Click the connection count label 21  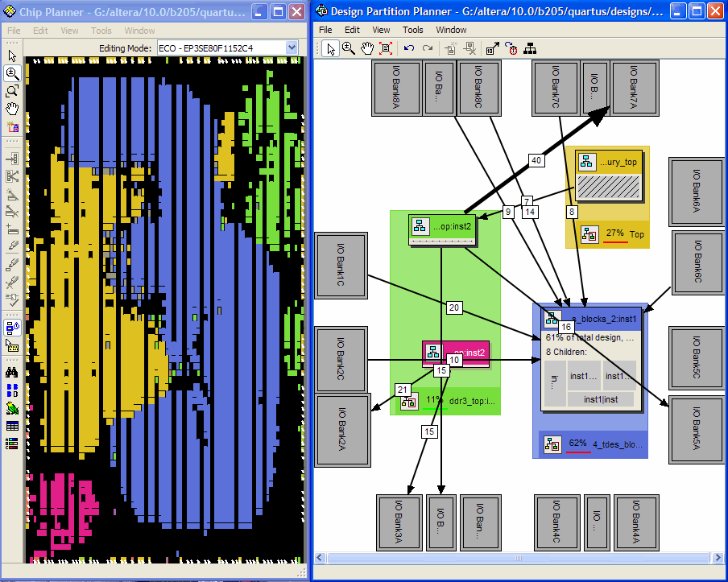point(403,390)
